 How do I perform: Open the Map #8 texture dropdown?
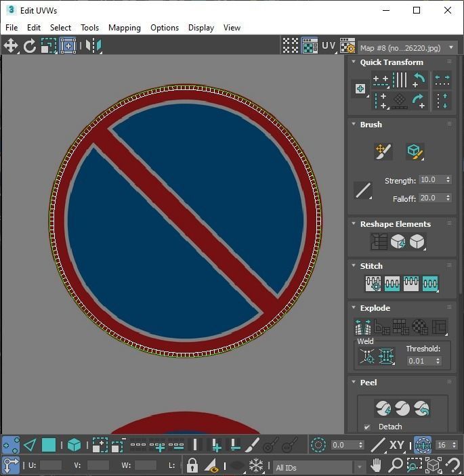408,48
